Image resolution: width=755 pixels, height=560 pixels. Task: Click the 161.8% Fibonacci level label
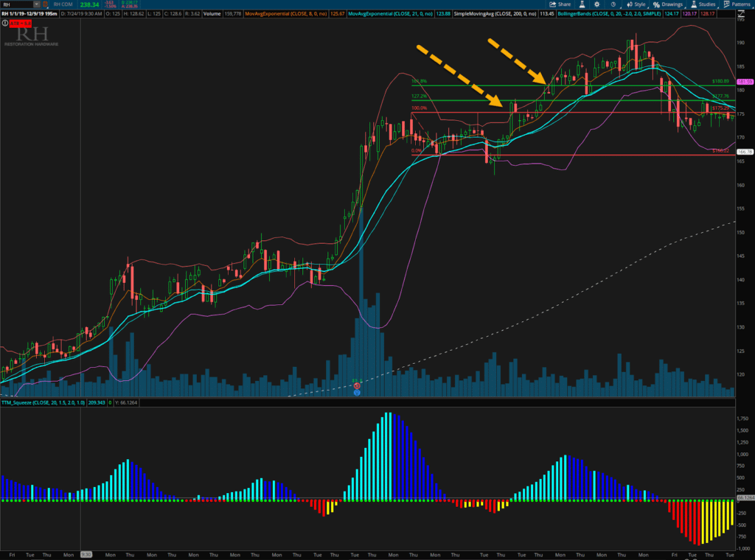tap(419, 81)
